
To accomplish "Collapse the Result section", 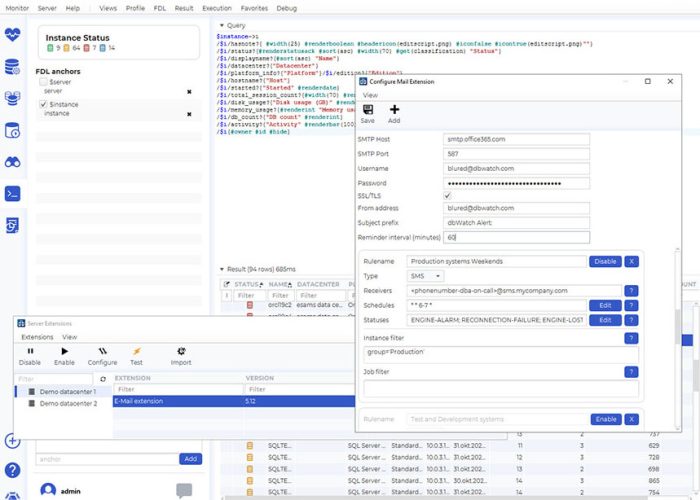I will point(222,269).
